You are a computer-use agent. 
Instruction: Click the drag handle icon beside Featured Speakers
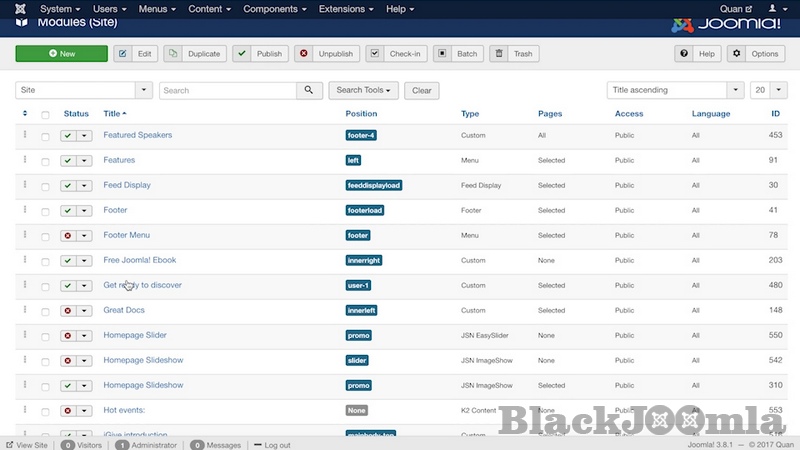25,135
